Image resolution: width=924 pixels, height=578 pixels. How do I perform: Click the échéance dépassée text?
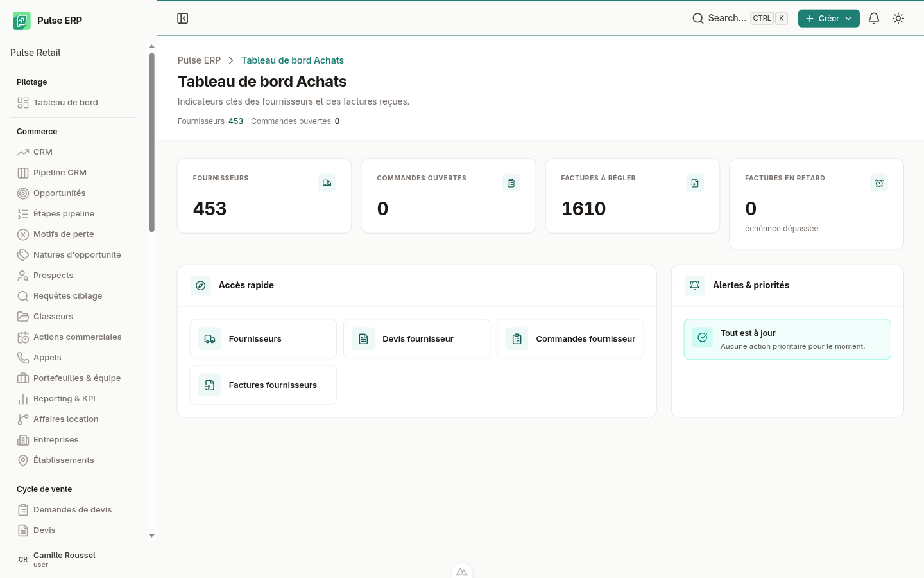point(782,229)
